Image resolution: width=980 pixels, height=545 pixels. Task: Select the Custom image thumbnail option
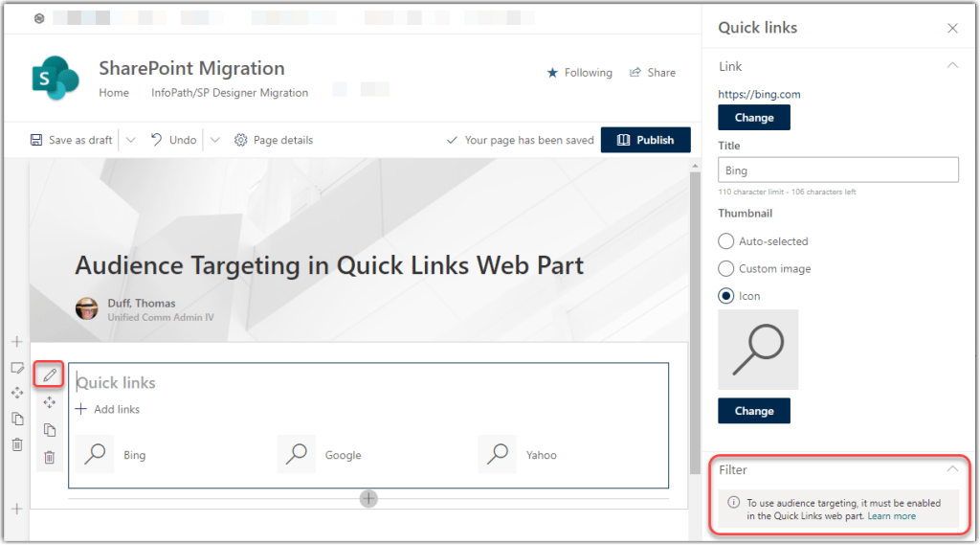(x=726, y=269)
